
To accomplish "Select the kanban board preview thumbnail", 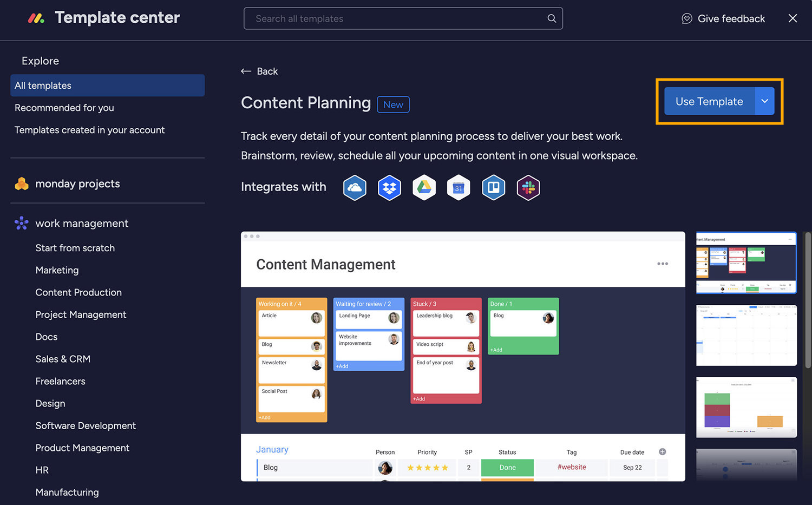I will click(746, 263).
